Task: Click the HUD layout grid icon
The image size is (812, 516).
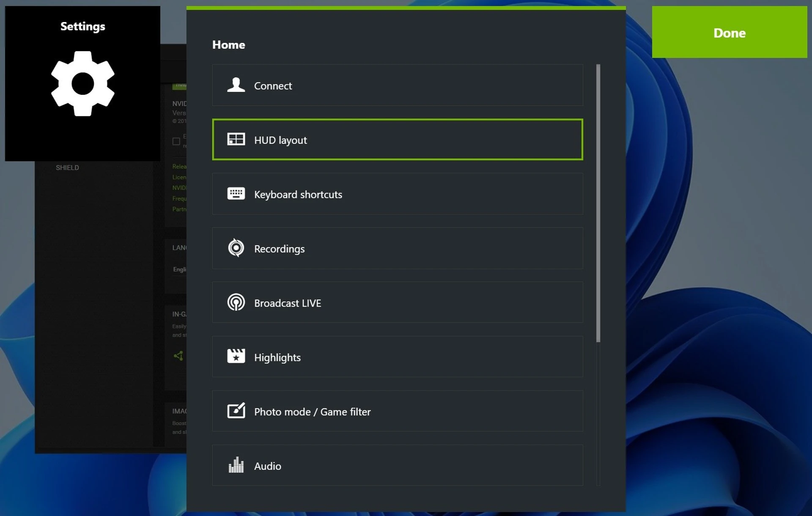Action: tap(236, 139)
